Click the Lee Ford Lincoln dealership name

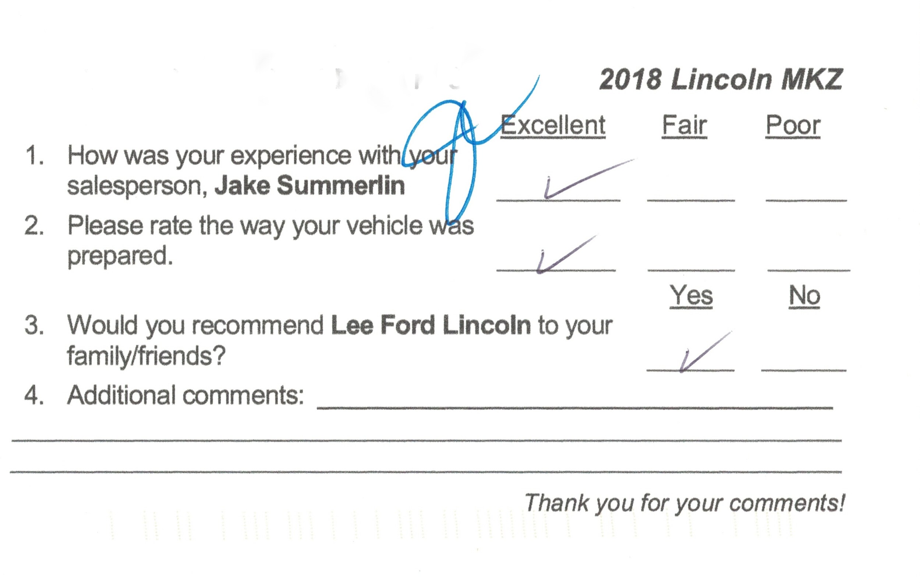(431, 325)
